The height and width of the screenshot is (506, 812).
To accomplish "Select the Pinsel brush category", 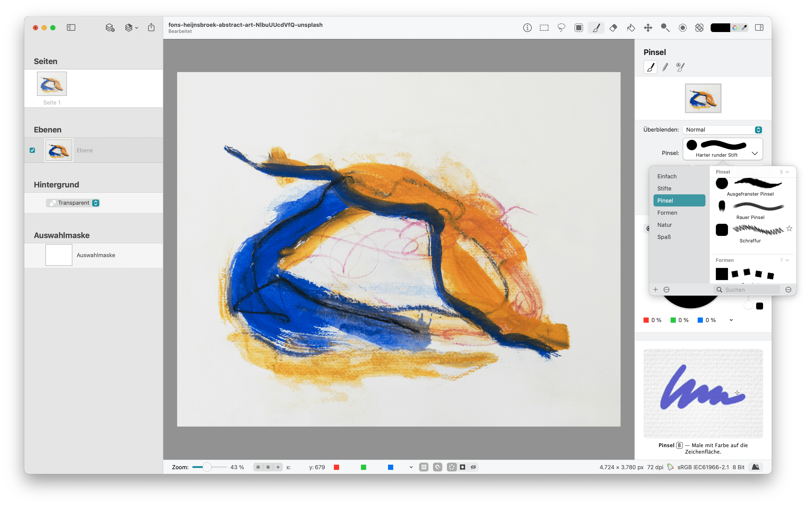I will tap(679, 200).
